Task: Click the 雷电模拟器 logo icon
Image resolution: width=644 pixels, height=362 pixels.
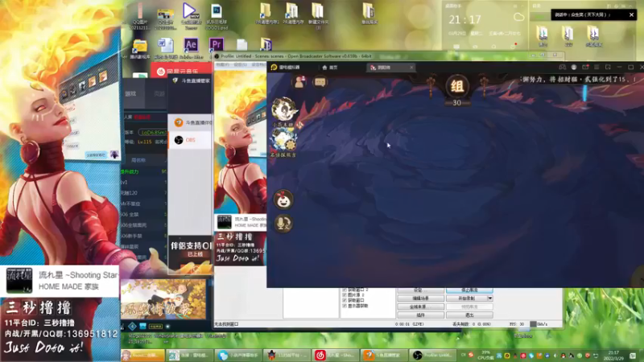Action: tap(274, 68)
